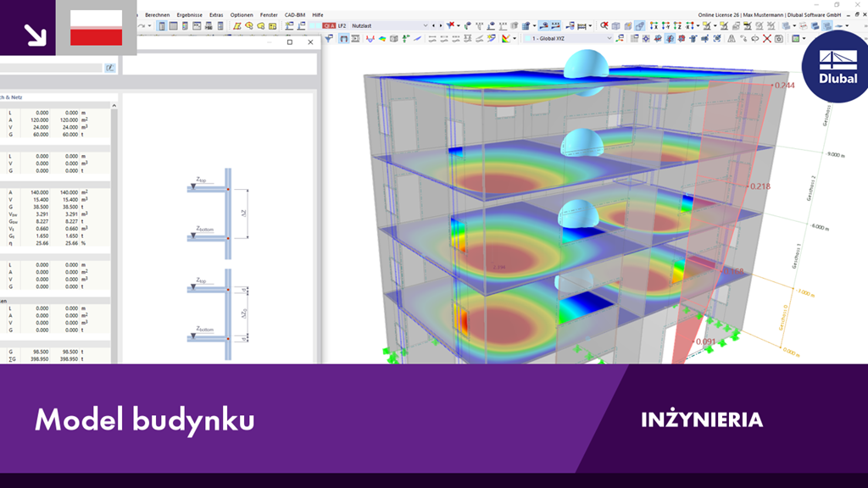The width and height of the screenshot is (868, 488).
Task: Click the dialog edit name icon
Action: click(110, 68)
